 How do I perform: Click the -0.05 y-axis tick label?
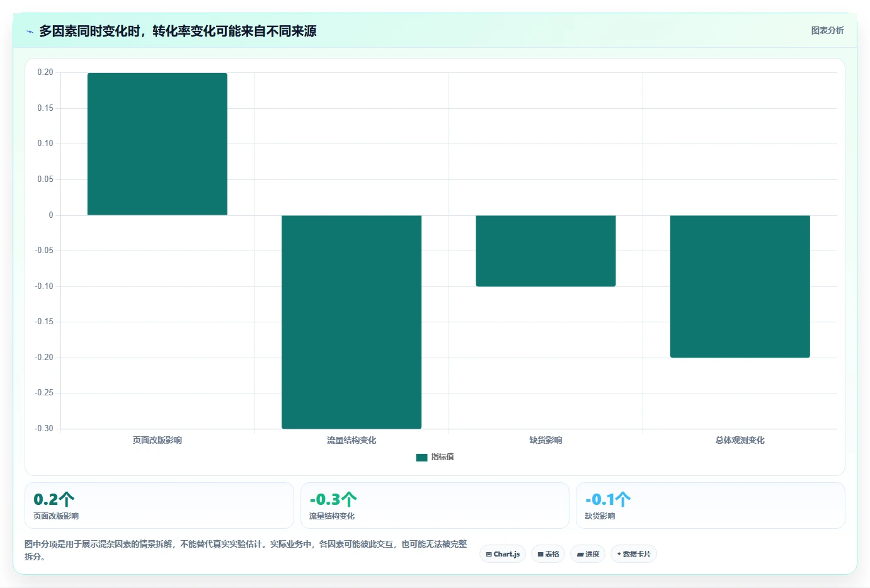(x=44, y=251)
